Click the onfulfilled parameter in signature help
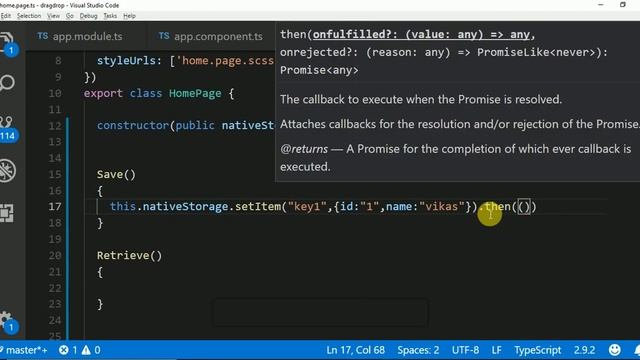This screenshot has height=360, width=640. click(421, 35)
